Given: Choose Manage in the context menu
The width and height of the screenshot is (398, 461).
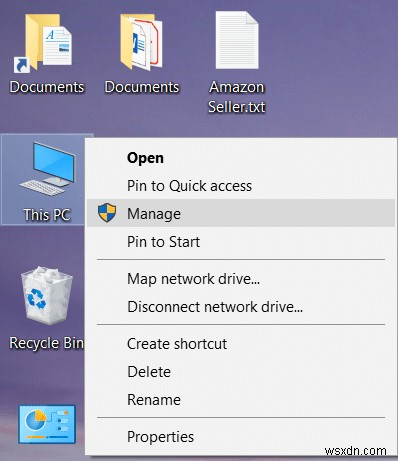Looking at the screenshot, I should point(241,213).
